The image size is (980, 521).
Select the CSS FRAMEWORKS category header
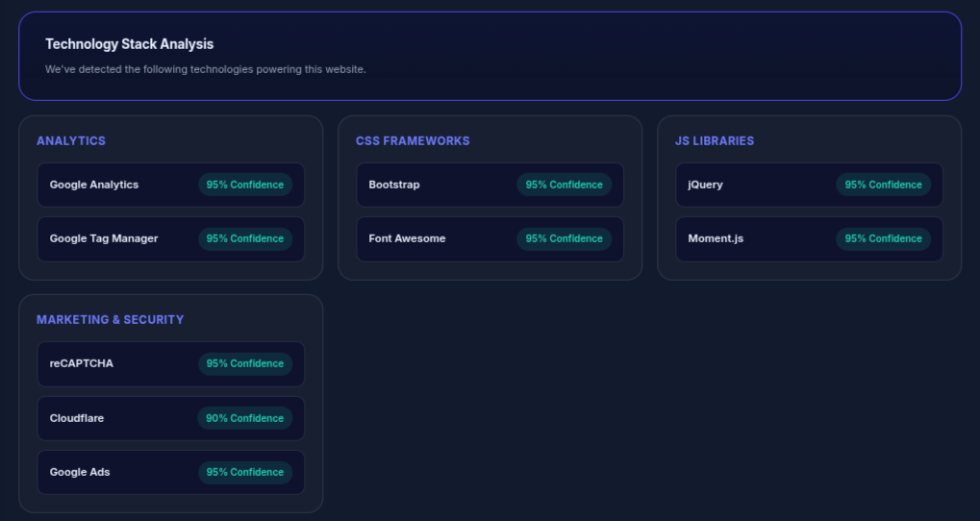(413, 140)
